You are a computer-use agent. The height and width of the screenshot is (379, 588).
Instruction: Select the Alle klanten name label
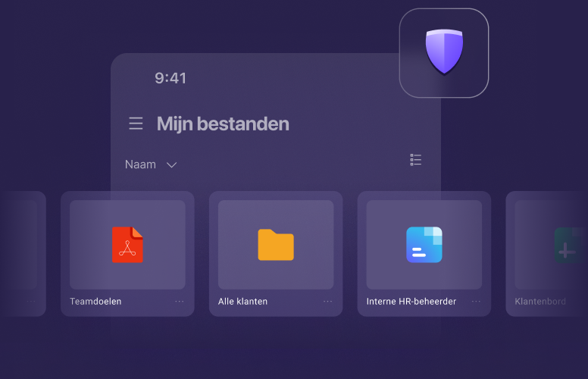click(242, 302)
